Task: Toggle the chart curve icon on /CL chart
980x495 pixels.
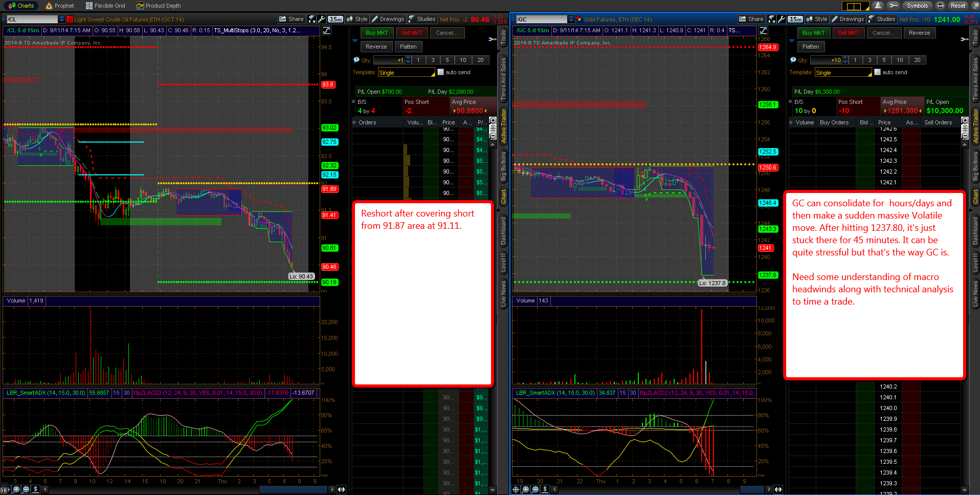Action: (326, 30)
